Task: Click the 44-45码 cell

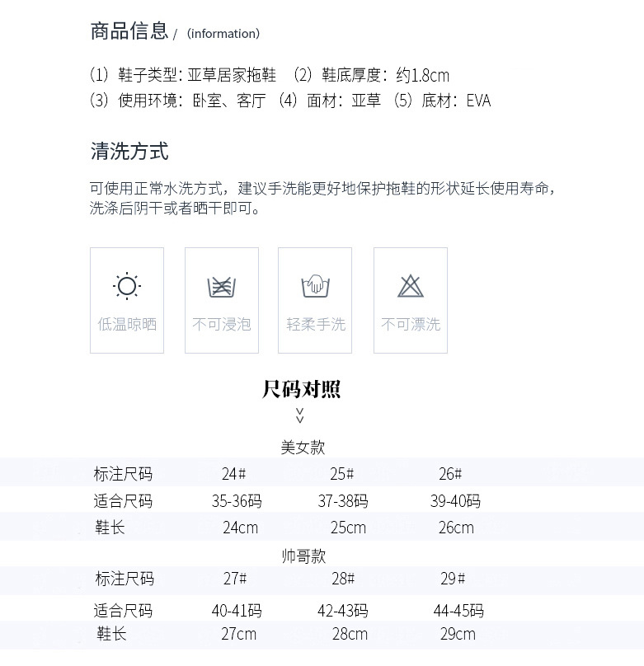Action: 458,612
